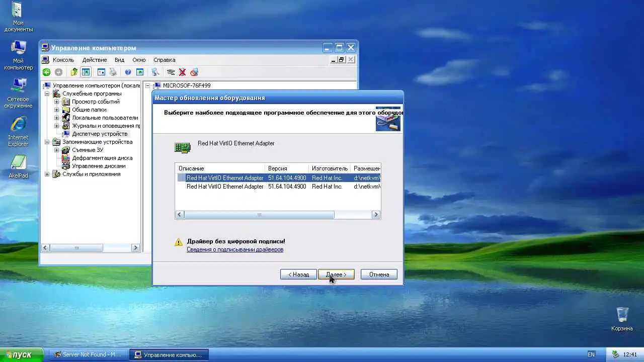Open the Справка menu

(165, 60)
